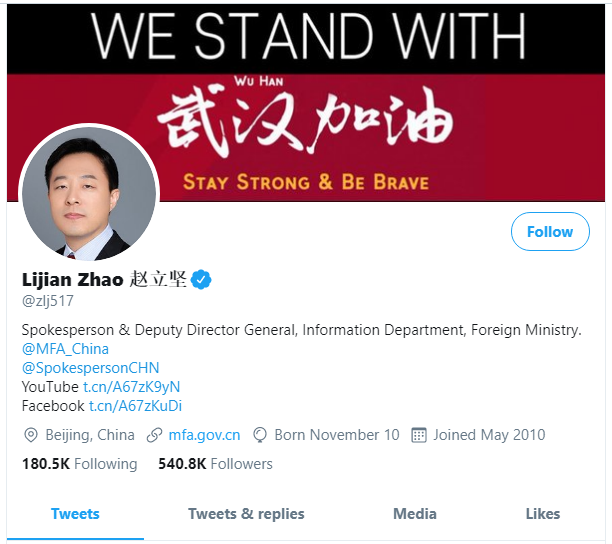612x544 pixels.
Task: Open the @SpokespersonCHN mention link
Action: 91,368
